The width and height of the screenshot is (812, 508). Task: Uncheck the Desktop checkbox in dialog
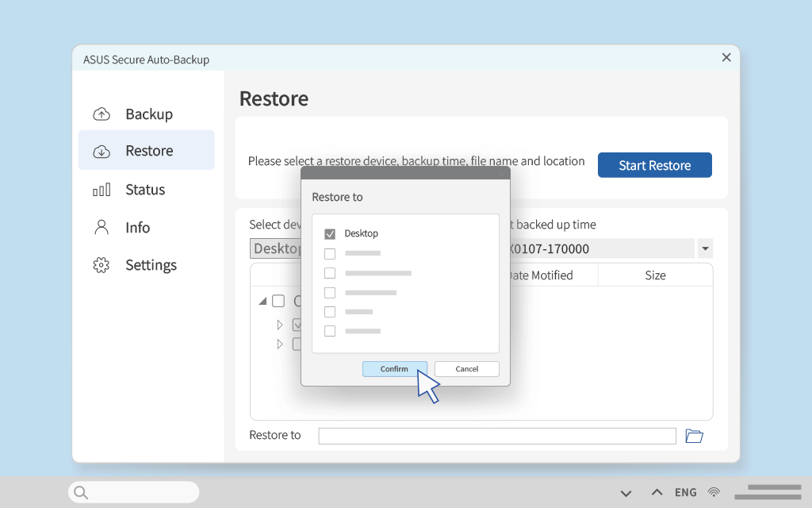coord(330,234)
